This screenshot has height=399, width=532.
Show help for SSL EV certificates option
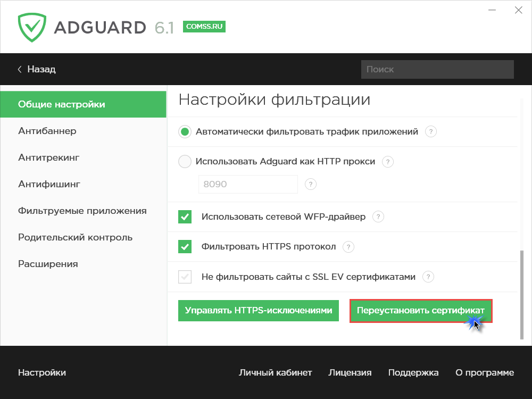point(428,277)
